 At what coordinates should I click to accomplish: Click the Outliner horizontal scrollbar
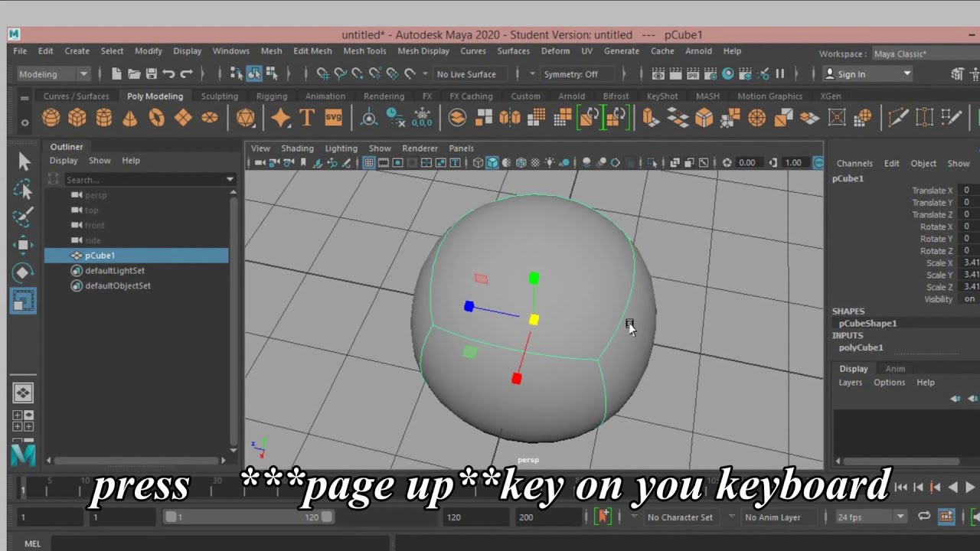click(136, 461)
